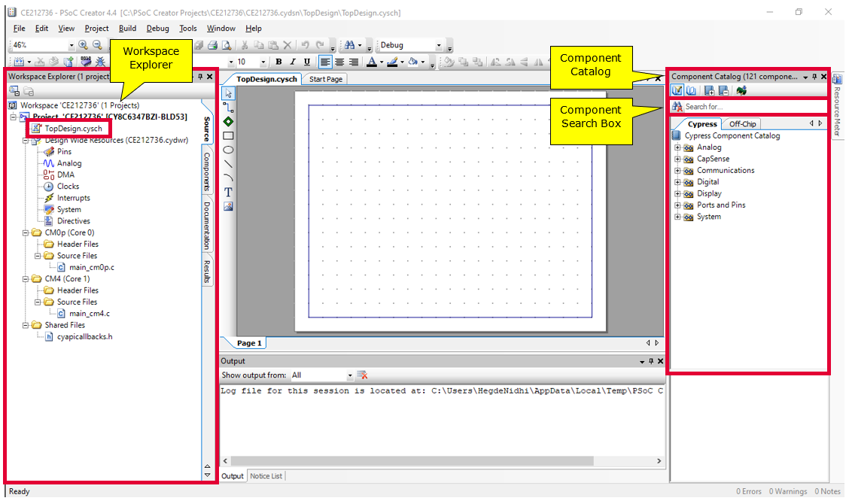Toggle underline text formatting

pos(307,62)
